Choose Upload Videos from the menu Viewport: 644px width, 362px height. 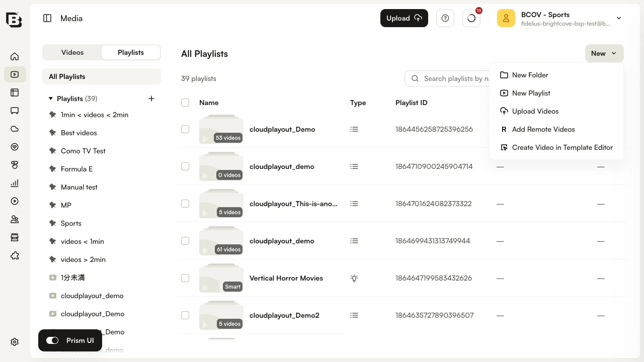click(x=556, y=111)
